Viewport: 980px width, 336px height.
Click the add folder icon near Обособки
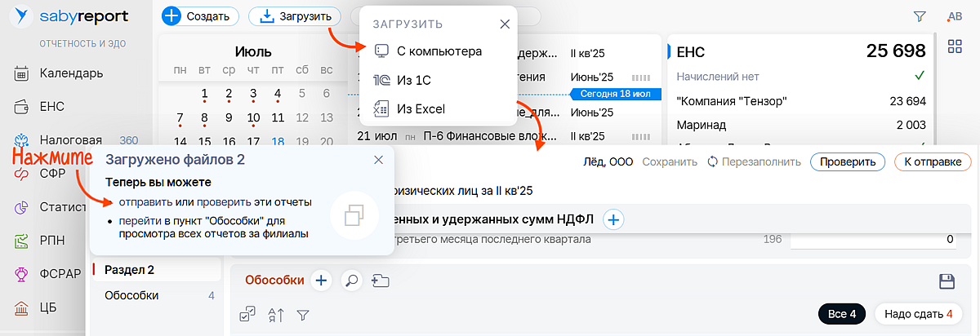tap(380, 281)
